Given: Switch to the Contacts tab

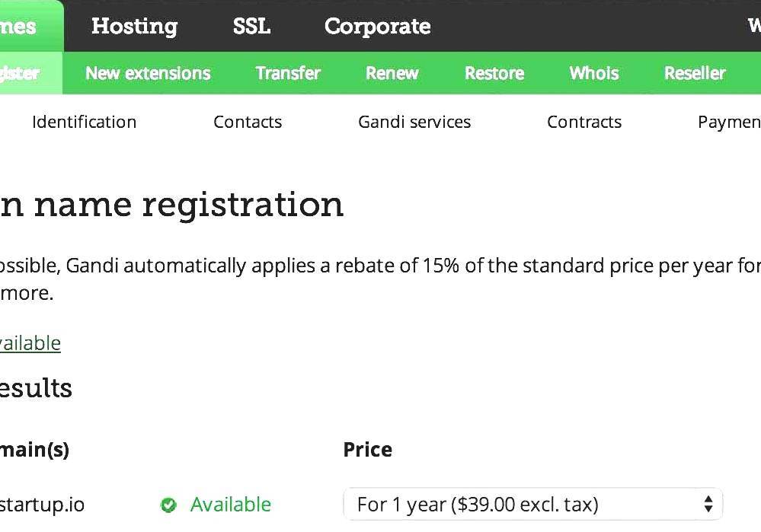Looking at the screenshot, I should tap(248, 122).
